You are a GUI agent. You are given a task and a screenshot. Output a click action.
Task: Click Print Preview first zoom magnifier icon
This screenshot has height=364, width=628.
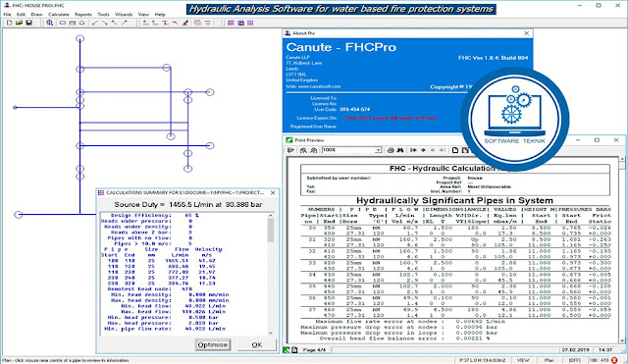[x=303, y=150]
